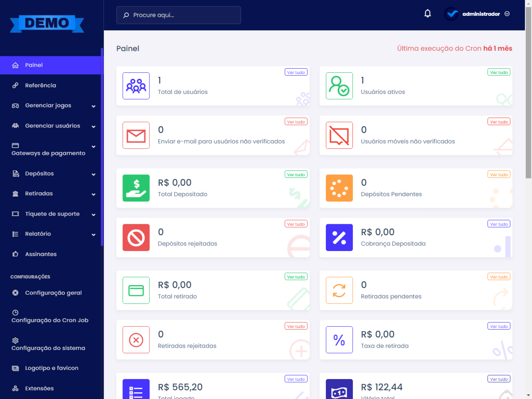Click the Última execução do Cron text
The width and height of the screenshot is (532, 399).
[x=454, y=48]
